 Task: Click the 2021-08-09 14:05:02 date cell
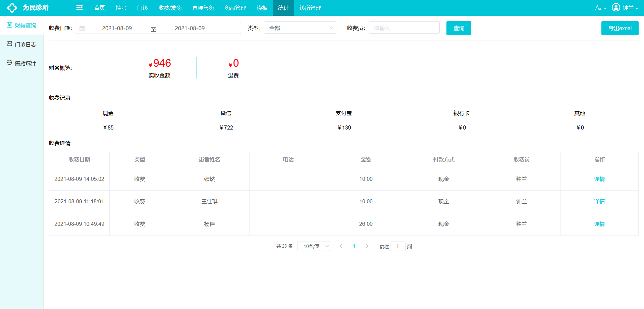click(x=79, y=179)
